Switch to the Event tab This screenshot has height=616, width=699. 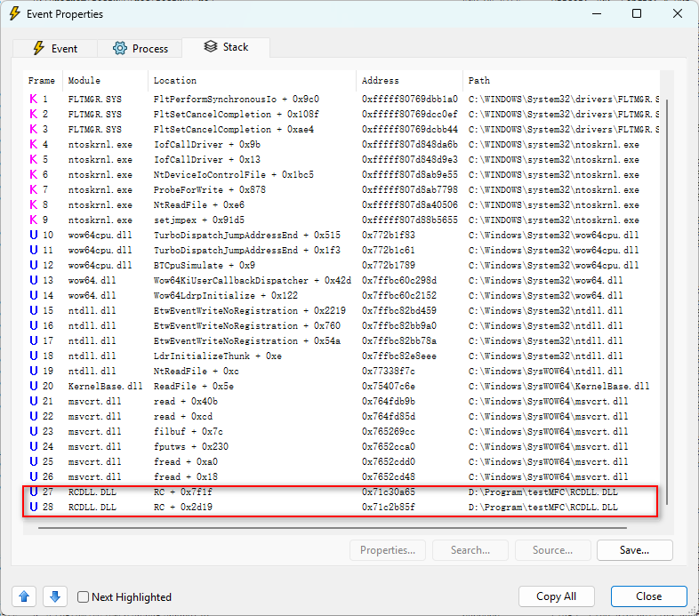click(x=55, y=48)
